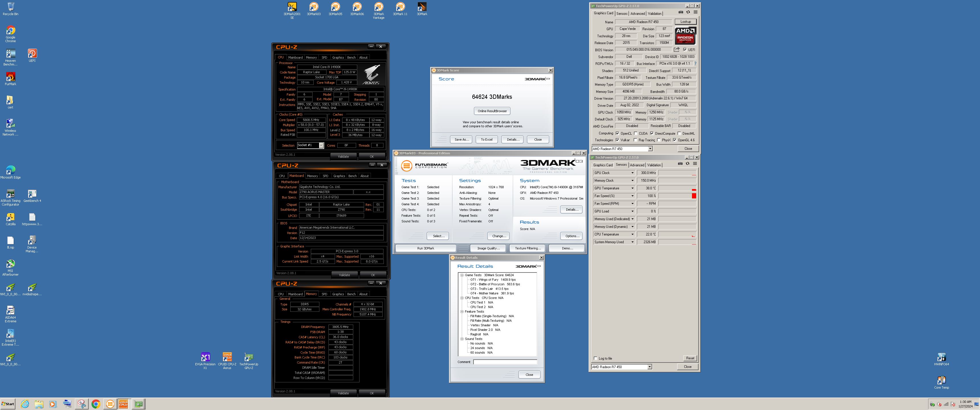Click the screenshot camera icon in upper GPU-Z window
This screenshot has width=980, height=410.
[x=681, y=12]
